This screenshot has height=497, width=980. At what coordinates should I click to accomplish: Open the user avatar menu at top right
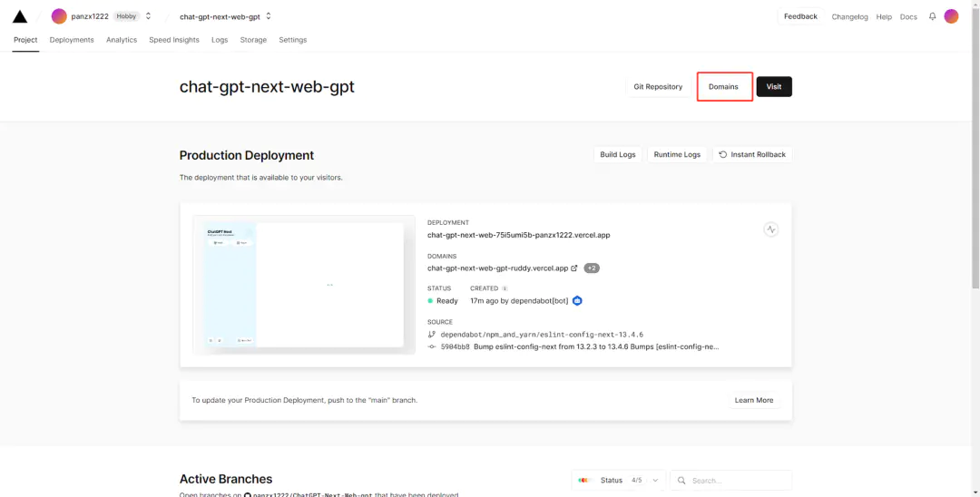coord(951,16)
